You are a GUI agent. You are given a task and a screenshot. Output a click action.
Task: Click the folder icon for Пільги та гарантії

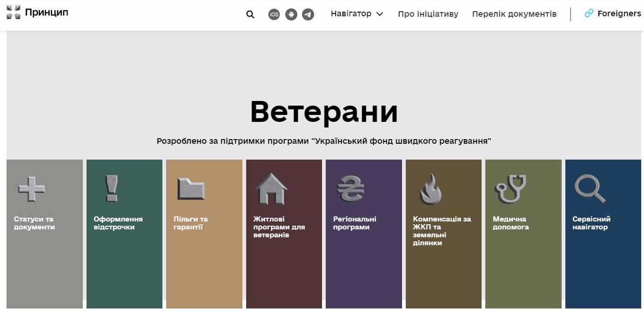click(x=191, y=188)
